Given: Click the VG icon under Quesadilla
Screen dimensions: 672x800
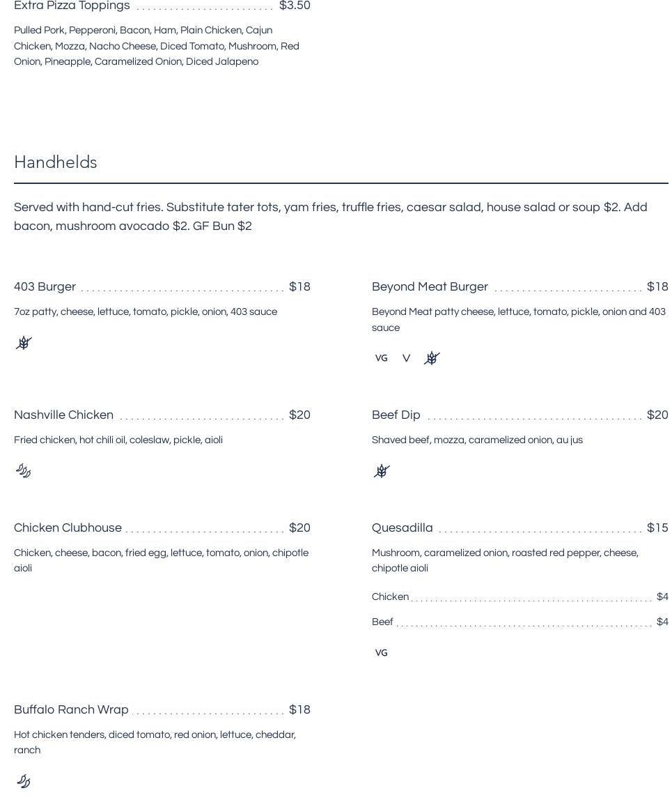Looking at the screenshot, I should tap(381, 653).
